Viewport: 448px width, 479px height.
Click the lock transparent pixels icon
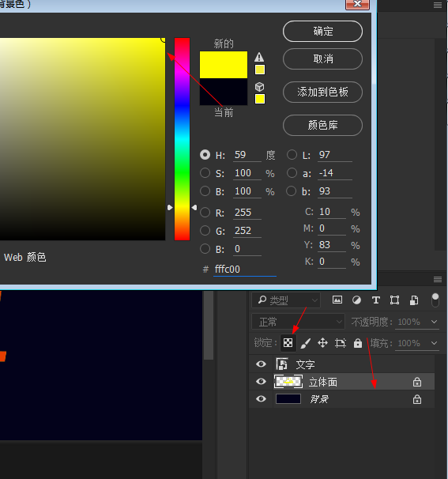point(288,343)
